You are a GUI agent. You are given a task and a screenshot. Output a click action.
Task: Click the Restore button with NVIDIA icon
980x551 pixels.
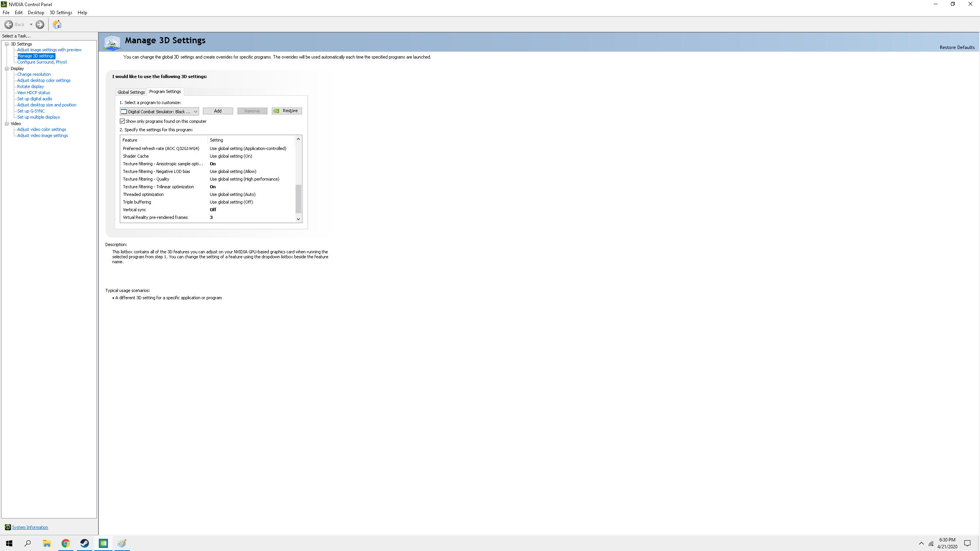tap(287, 111)
